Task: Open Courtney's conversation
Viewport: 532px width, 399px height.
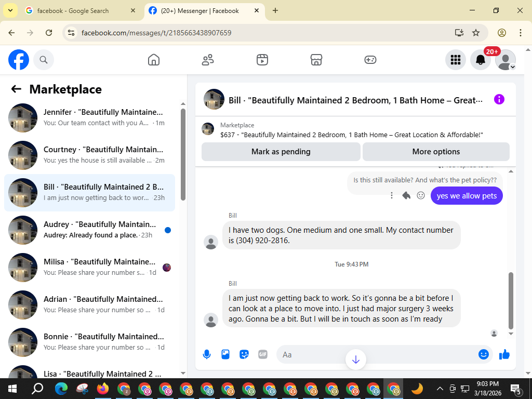Action: 89,155
